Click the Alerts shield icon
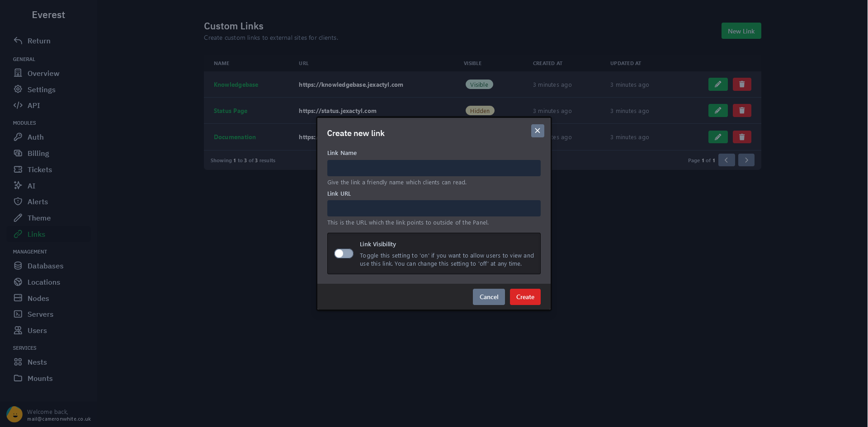 click(x=18, y=202)
